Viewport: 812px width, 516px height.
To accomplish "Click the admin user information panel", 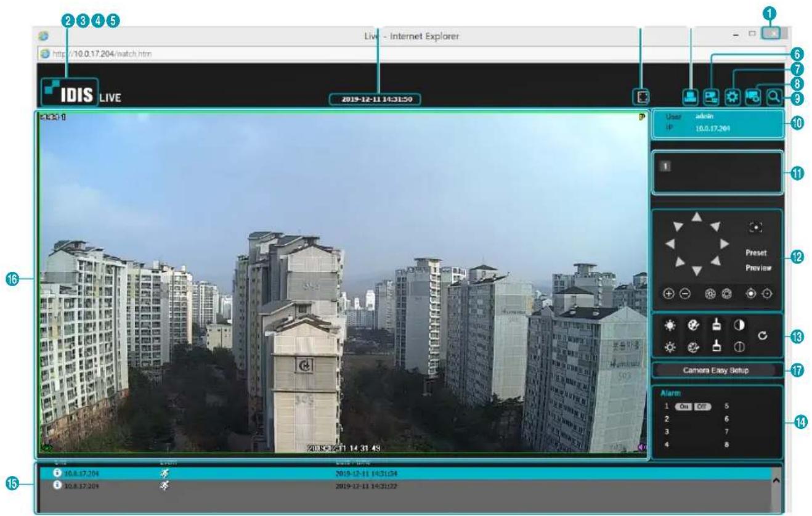I will click(x=717, y=123).
